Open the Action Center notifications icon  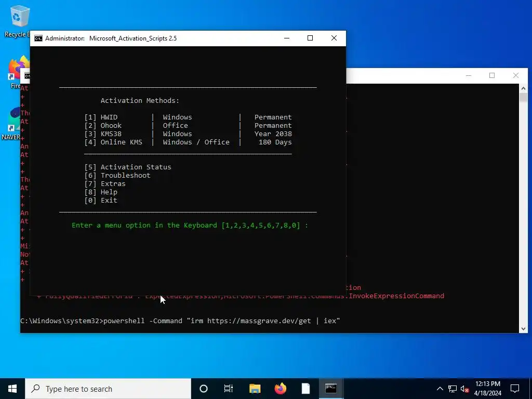point(515,389)
